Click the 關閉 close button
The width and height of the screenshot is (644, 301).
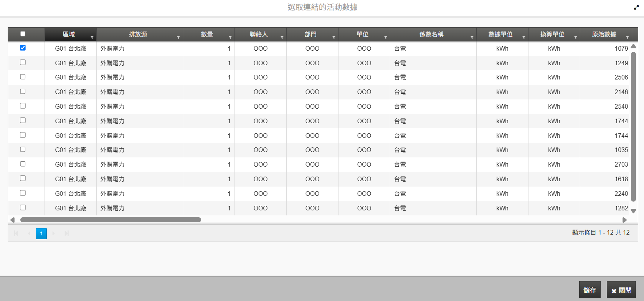(x=621, y=290)
